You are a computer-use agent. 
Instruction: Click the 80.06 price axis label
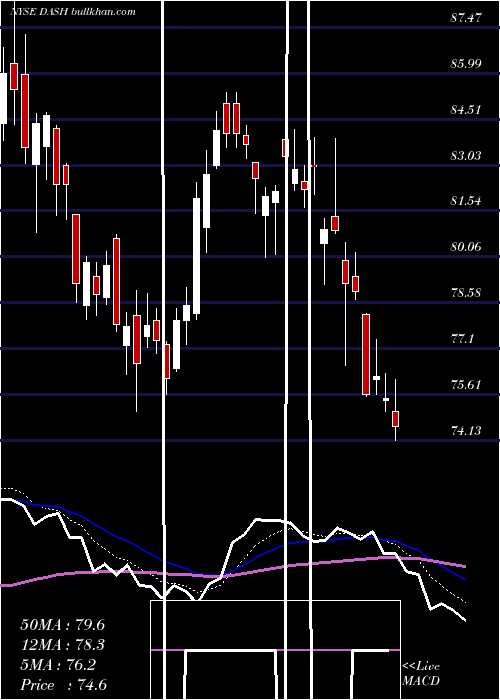coord(466,246)
